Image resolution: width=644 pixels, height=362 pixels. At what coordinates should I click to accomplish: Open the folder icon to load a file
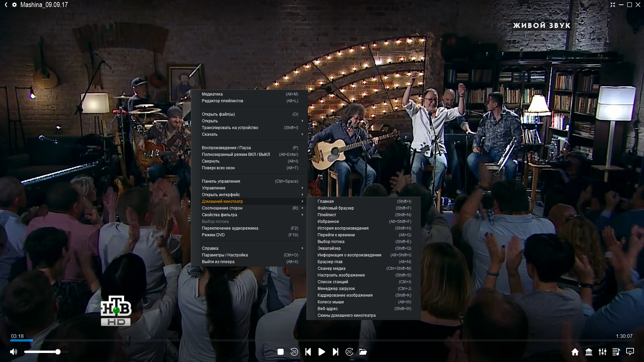[x=363, y=352]
